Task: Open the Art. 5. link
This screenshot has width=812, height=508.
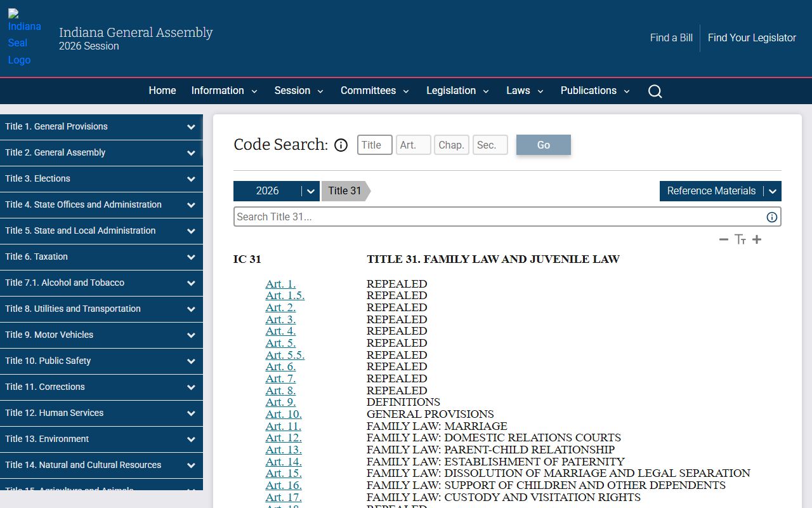Action: pyautogui.click(x=280, y=343)
